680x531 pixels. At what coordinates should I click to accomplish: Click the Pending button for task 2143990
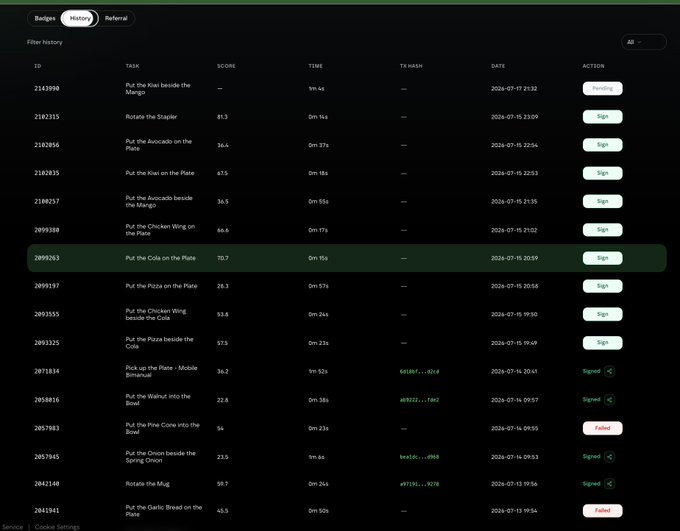point(602,88)
